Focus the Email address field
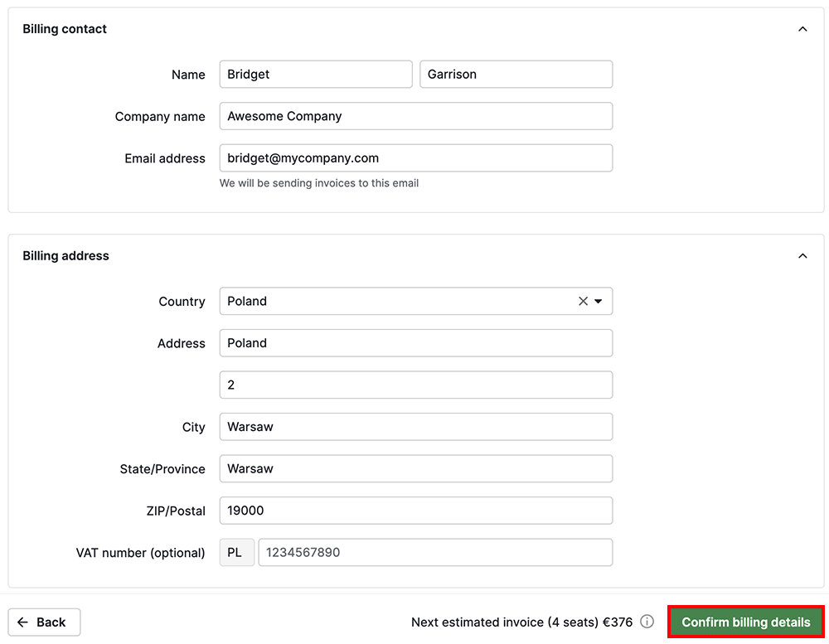Image resolution: width=829 pixels, height=644 pixels. coord(415,158)
